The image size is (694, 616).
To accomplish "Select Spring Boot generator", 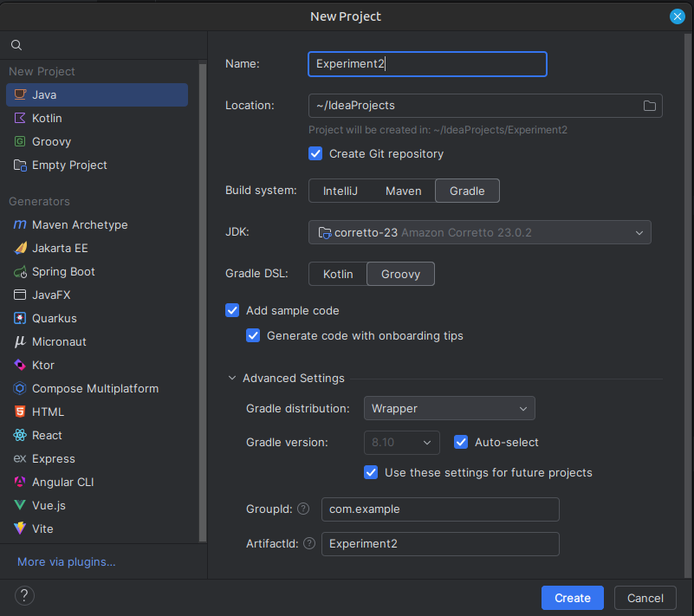I will click(97, 272).
